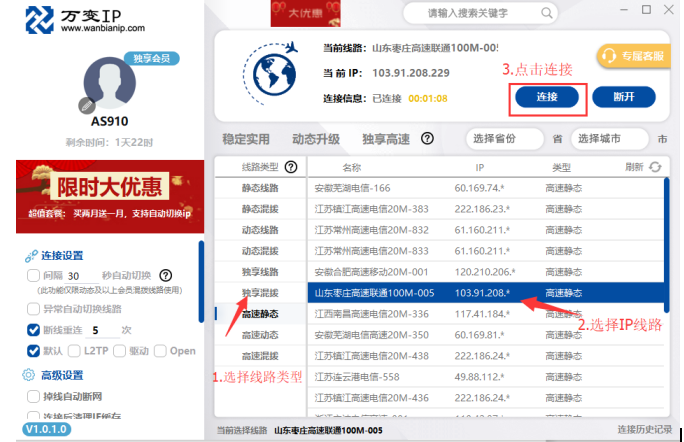Click the Wanbian IP logo

[85, 20]
